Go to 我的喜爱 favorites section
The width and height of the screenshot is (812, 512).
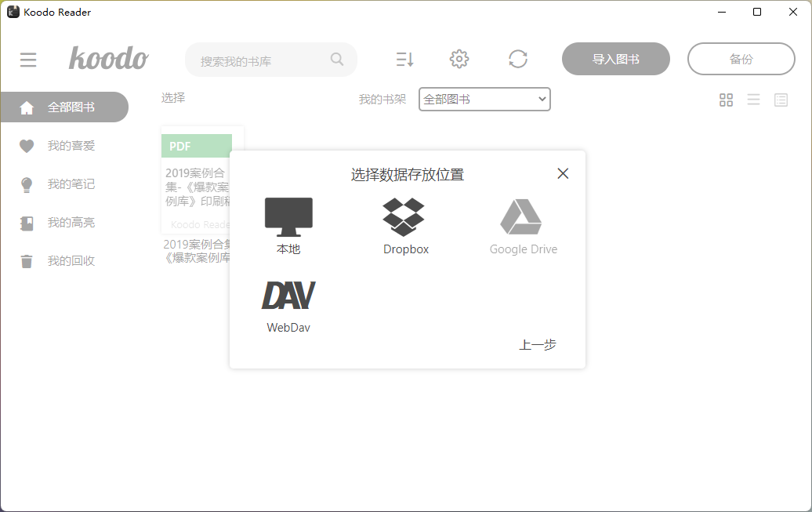click(x=64, y=146)
